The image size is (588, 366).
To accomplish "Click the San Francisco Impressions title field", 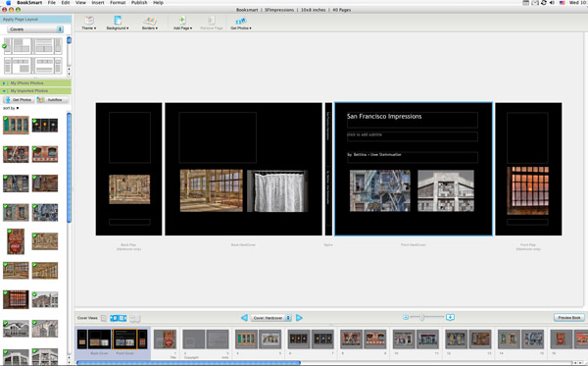I will click(413, 120).
